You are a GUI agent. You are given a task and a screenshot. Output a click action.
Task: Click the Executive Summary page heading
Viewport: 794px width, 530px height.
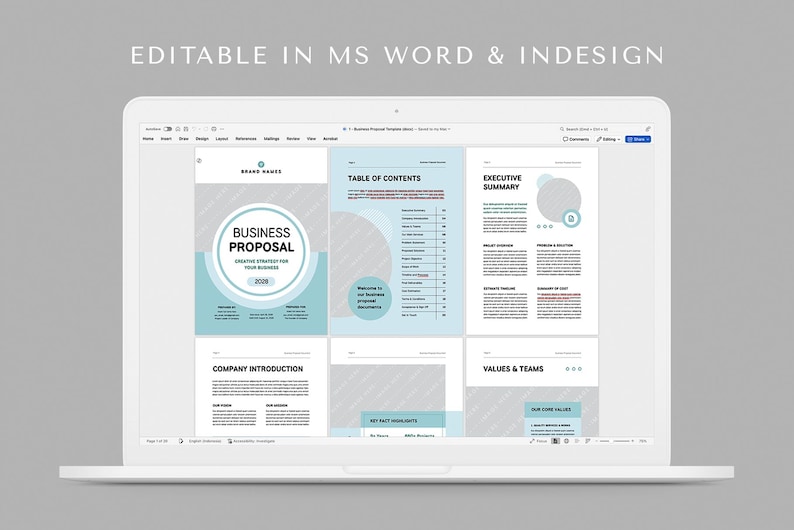502,182
